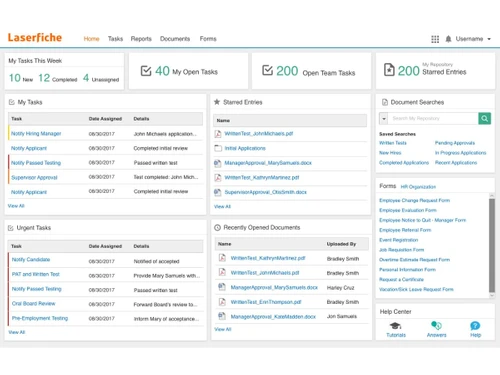Click the My Open Tasks checkmark icon
This screenshot has height=375, width=500.
(x=146, y=71)
